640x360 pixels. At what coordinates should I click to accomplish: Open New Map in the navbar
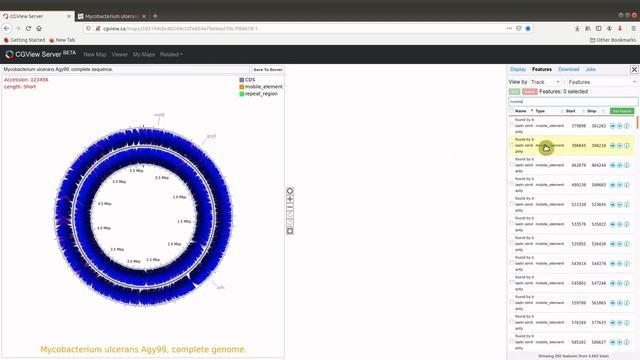coord(95,54)
